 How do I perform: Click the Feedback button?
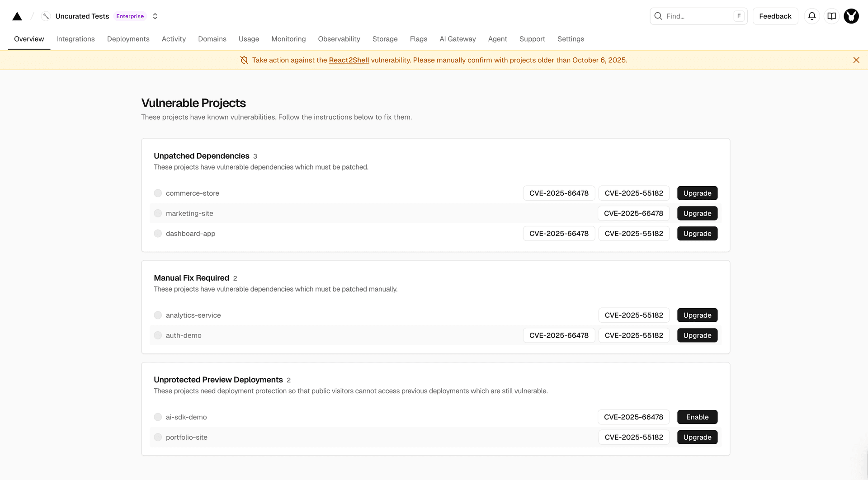tap(775, 16)
